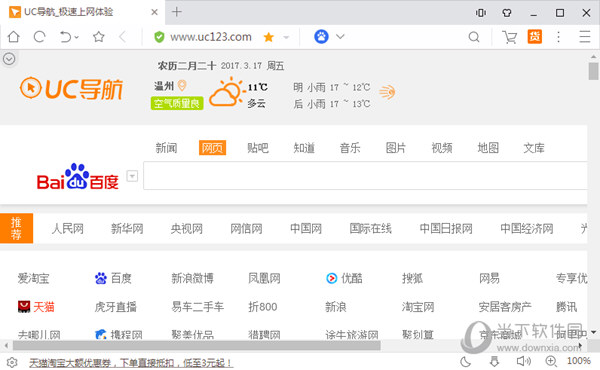Open a new tab with plus button
The image size is (600, 370).
pyautogui.click(x=176, y=12)
